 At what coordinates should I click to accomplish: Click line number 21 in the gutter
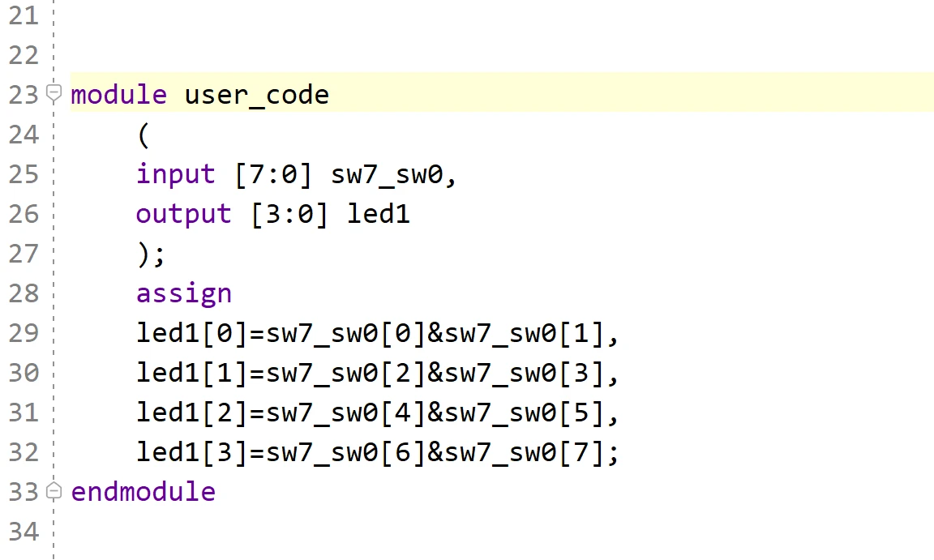pos(24,15)
